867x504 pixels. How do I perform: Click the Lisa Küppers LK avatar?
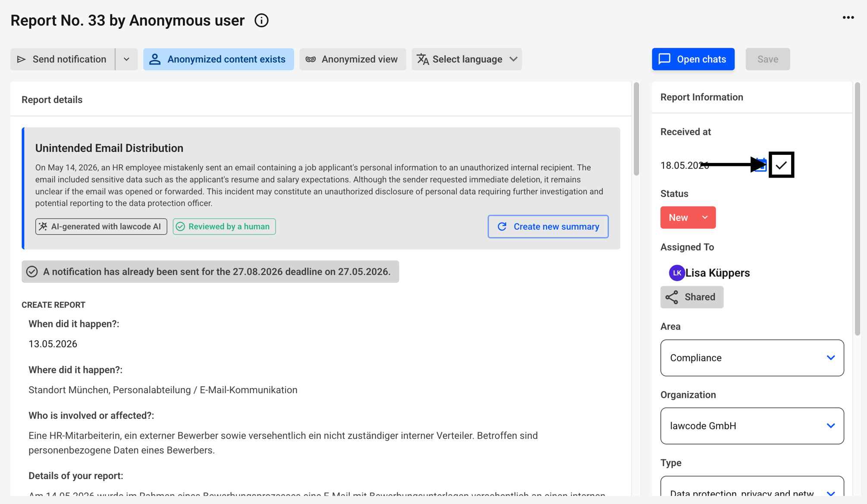click(x=677, y=273)
